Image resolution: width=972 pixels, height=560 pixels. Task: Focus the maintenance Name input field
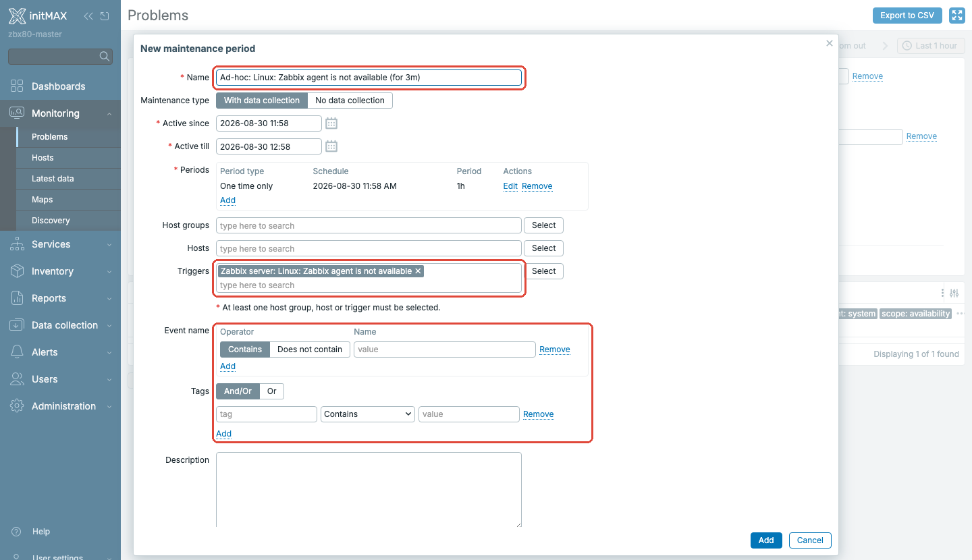pyautogui.click(x=369, y=78)
